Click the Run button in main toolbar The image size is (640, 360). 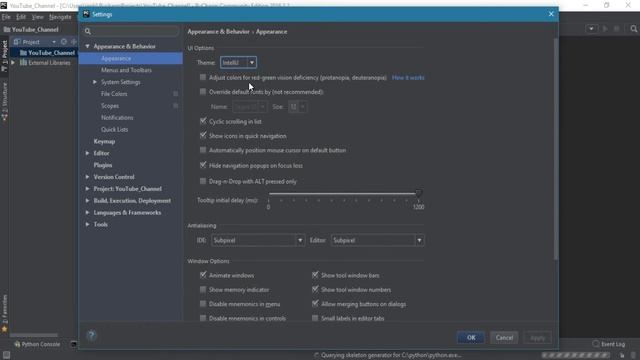coord(605,29)
